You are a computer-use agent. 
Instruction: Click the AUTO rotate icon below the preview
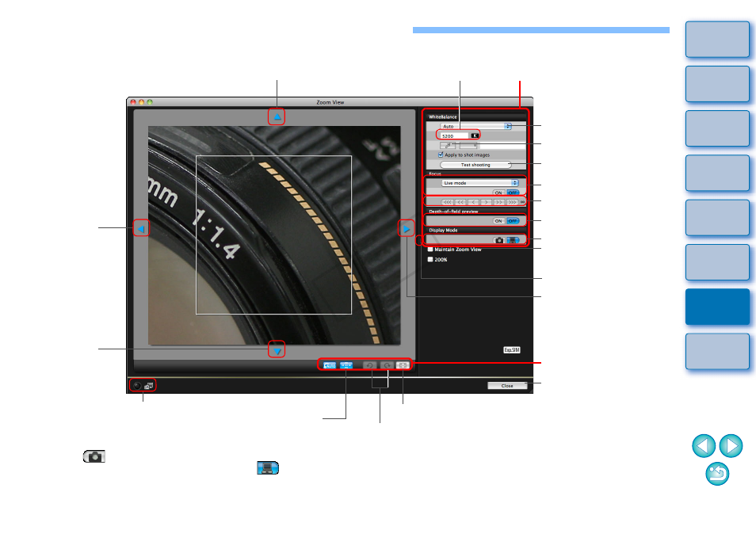click(330, 365)
